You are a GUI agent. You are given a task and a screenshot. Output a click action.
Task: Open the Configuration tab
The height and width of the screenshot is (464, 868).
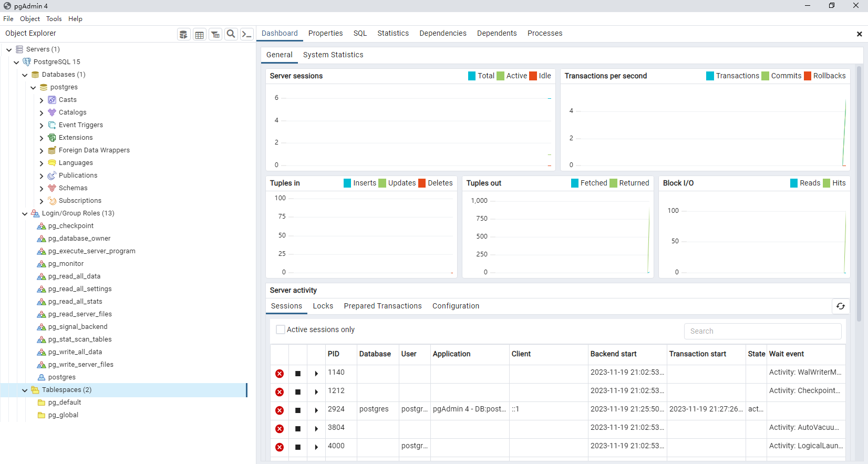[456, 306]
